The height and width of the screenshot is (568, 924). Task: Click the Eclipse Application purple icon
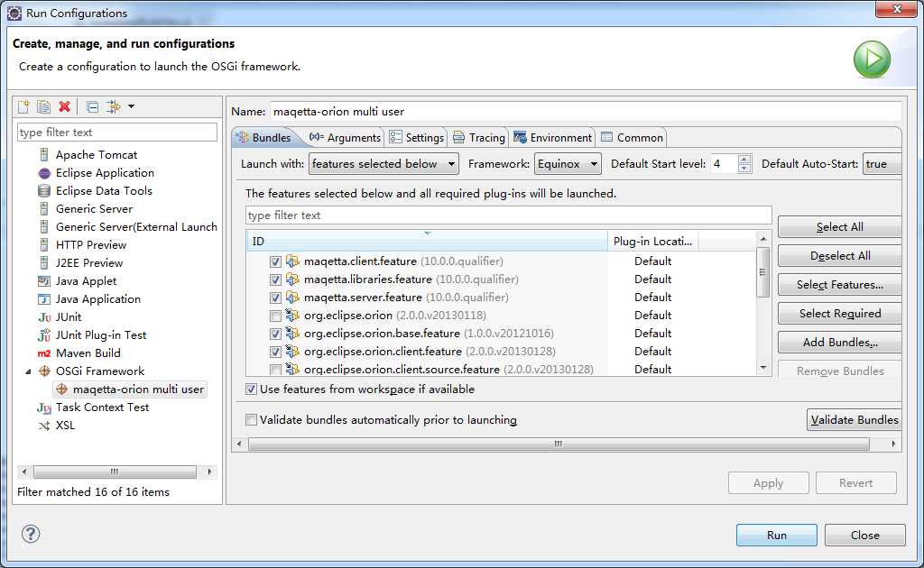point(44,173)
